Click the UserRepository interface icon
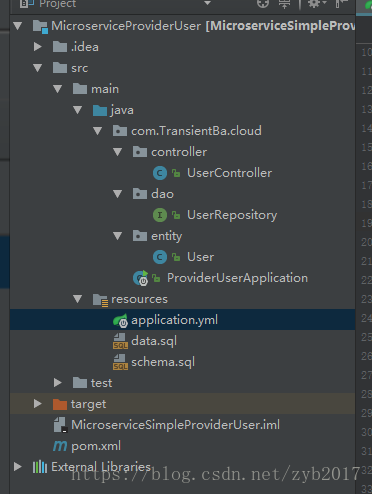 160,215
